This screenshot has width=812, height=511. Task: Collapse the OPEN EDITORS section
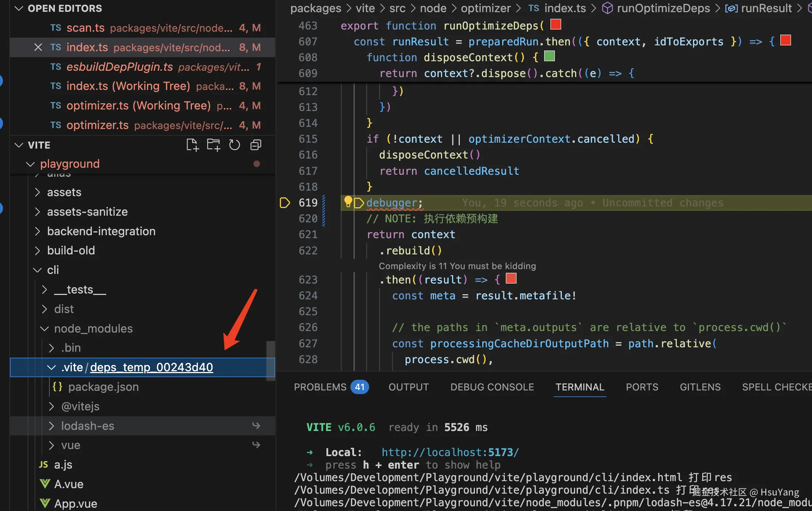tap(19, 8)
